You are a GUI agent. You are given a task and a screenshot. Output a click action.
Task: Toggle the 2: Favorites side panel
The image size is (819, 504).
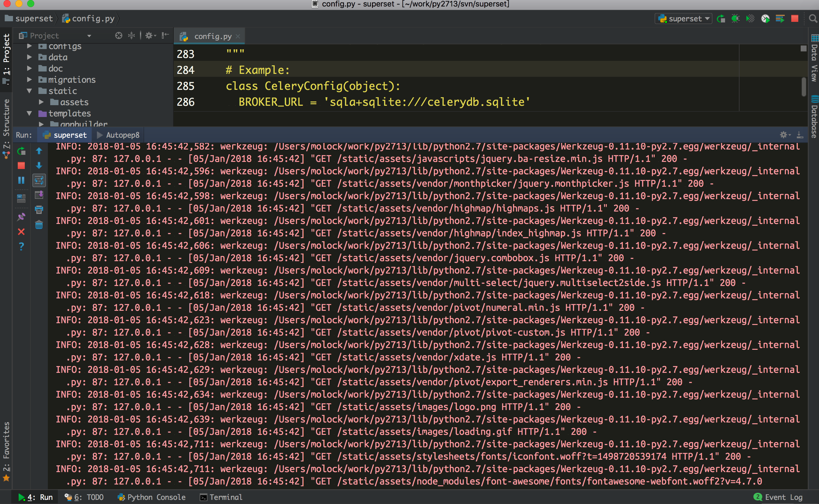pos(6,452)
